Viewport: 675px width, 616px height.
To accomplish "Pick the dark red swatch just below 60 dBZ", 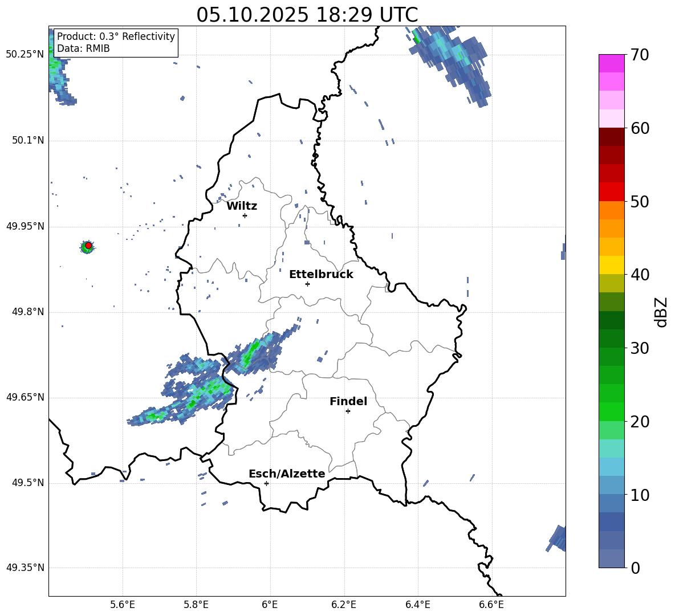I will click(x=611, y=137).
